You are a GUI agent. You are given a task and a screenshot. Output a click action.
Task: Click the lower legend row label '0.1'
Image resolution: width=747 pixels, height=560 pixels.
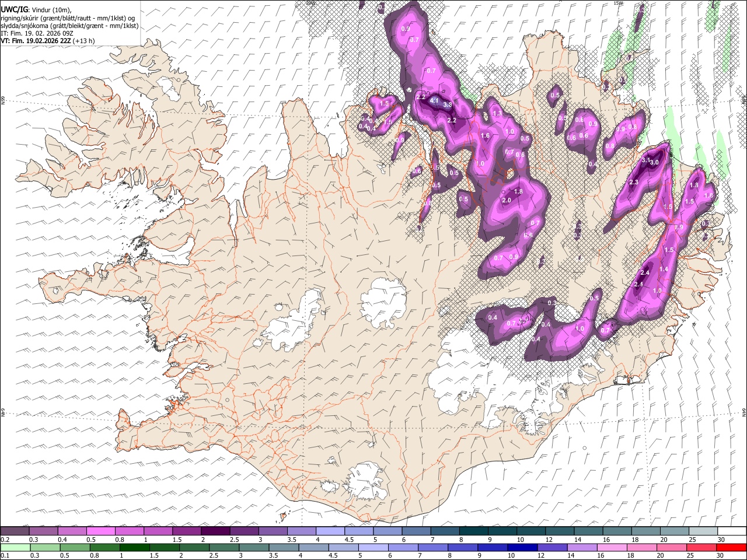pyautogui.click(x=5, y=555)
